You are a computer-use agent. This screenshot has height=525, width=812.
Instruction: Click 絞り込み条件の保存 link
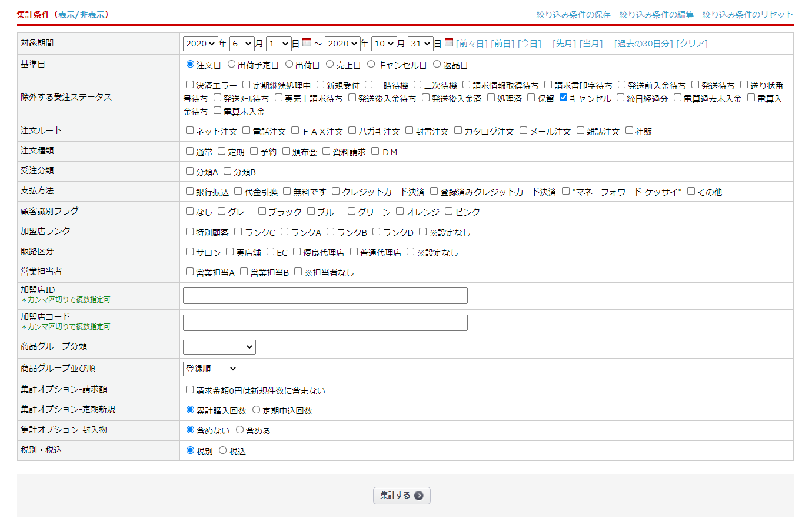point(573,15)
